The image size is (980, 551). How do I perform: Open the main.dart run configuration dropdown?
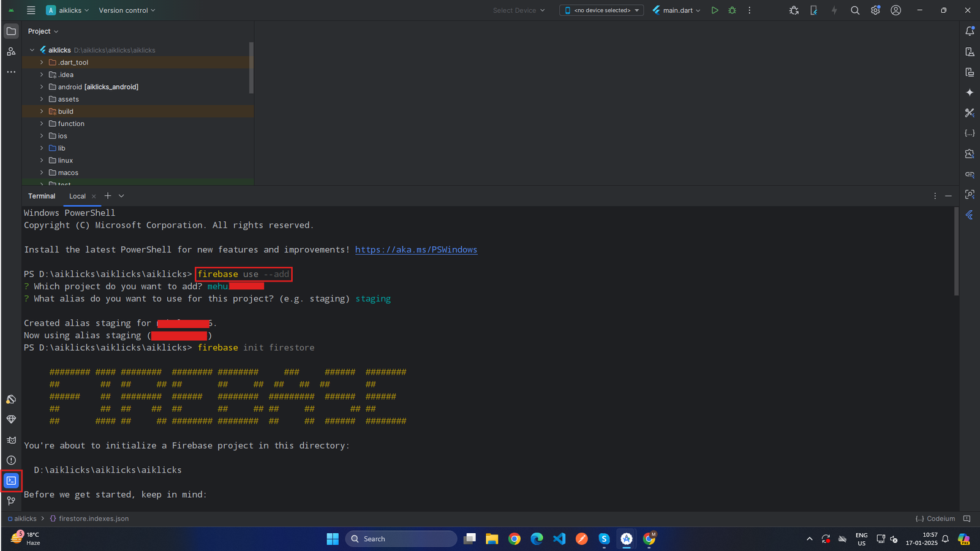pos(677,10)
